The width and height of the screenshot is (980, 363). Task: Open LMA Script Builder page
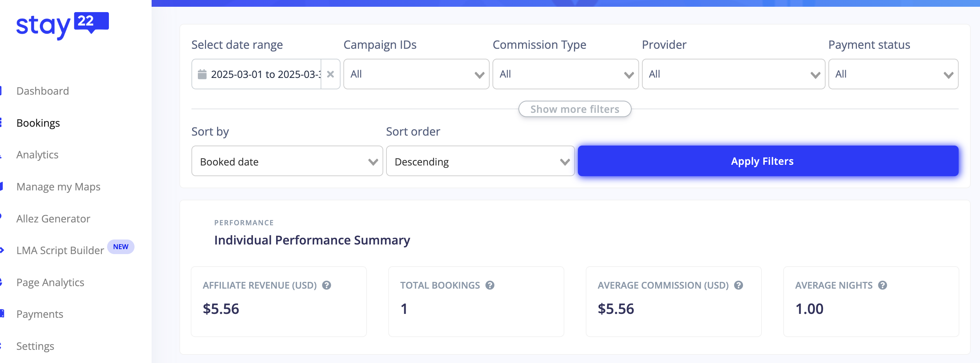[x=60, y=251]
